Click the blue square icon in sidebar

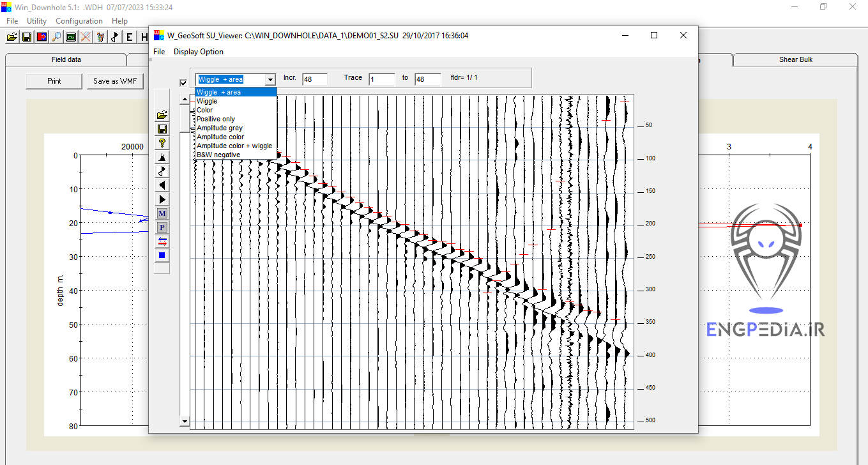point(162,255)
